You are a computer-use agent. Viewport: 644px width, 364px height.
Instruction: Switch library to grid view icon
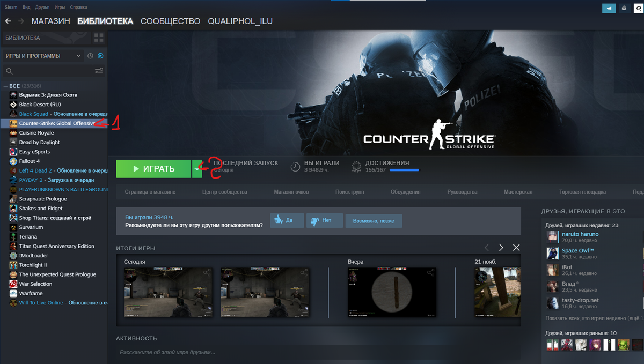99,38
